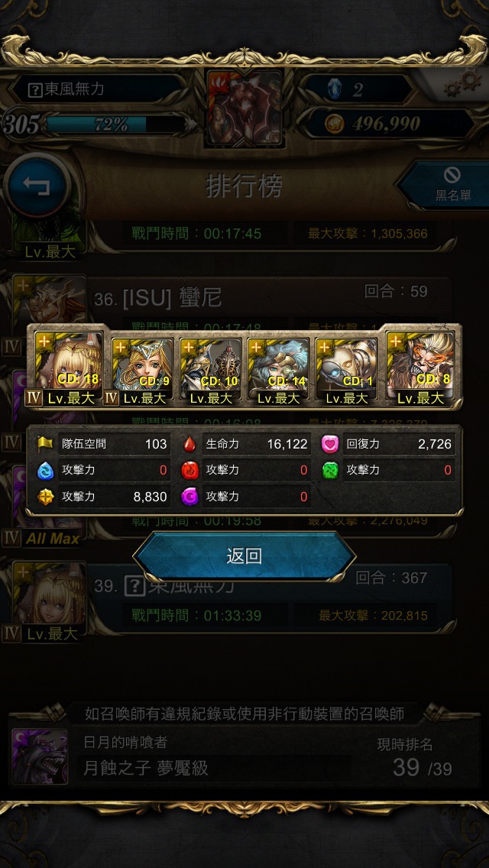Click the player avatar portrait at top
Image resolution: width=489 pixels, height=868 pixels.
[x=244, y=108]
